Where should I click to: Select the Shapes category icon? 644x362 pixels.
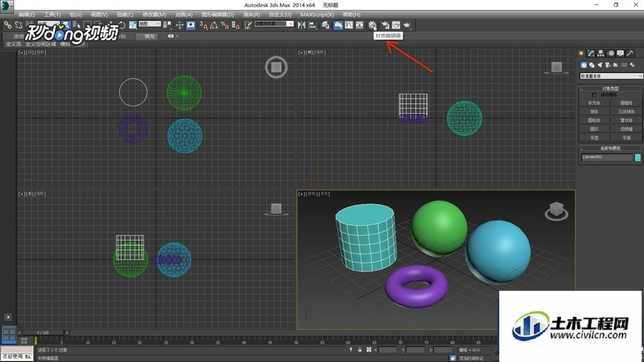pyautogui.click(x=592, y=65)
